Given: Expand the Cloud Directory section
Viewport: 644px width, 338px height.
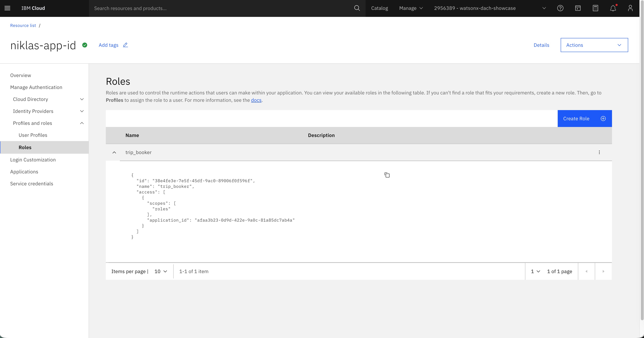Looking at the screenshot, I should (82, 99).
